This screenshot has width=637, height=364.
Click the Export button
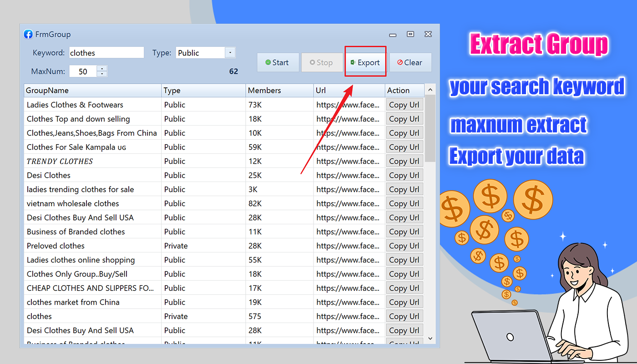(365, 62)
